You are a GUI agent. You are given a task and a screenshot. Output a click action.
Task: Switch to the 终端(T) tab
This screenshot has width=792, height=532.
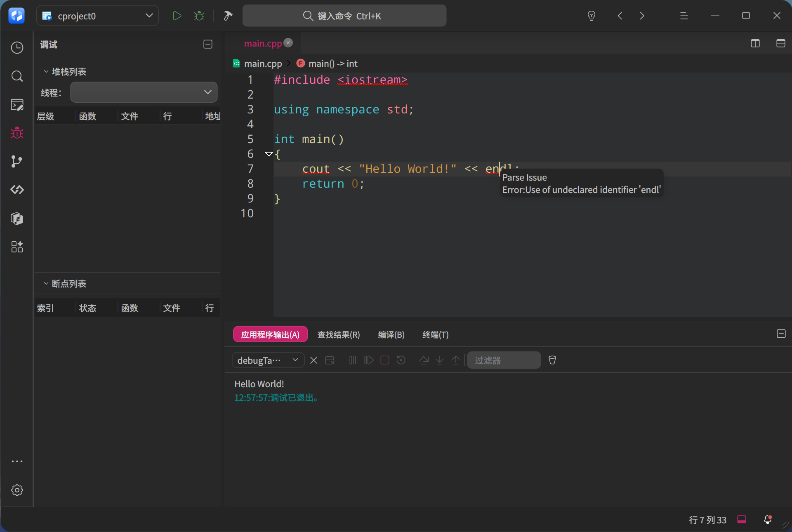(x=436, y=334)
